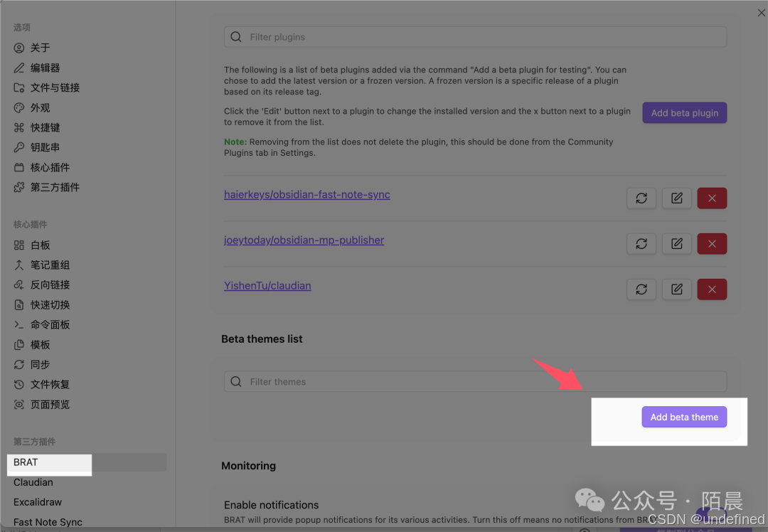Check updates for YishenTu/claudian (refresh icon)
The image size is (768, 532).
pos(641,289)
